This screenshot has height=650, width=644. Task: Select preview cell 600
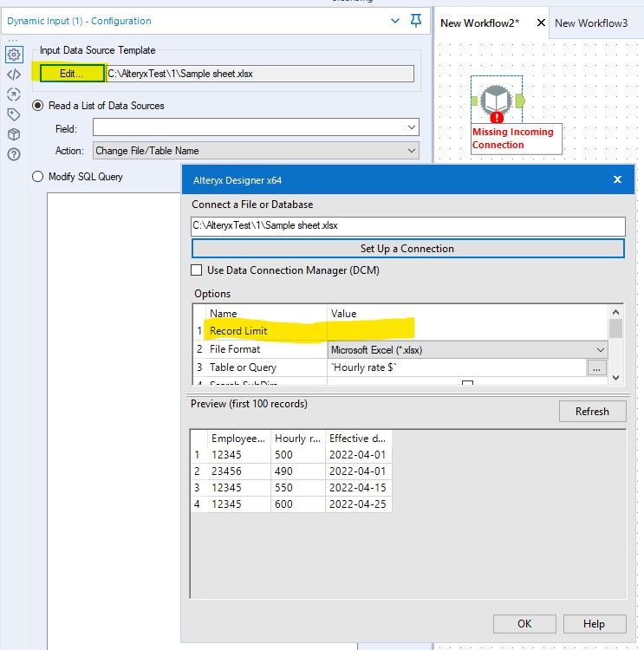[298, 504]
